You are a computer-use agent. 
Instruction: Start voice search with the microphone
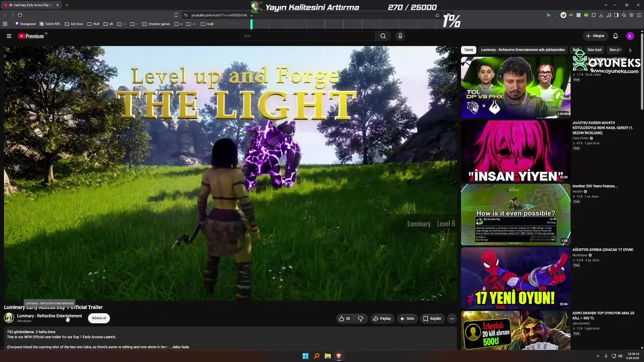(x=400, y=36)
